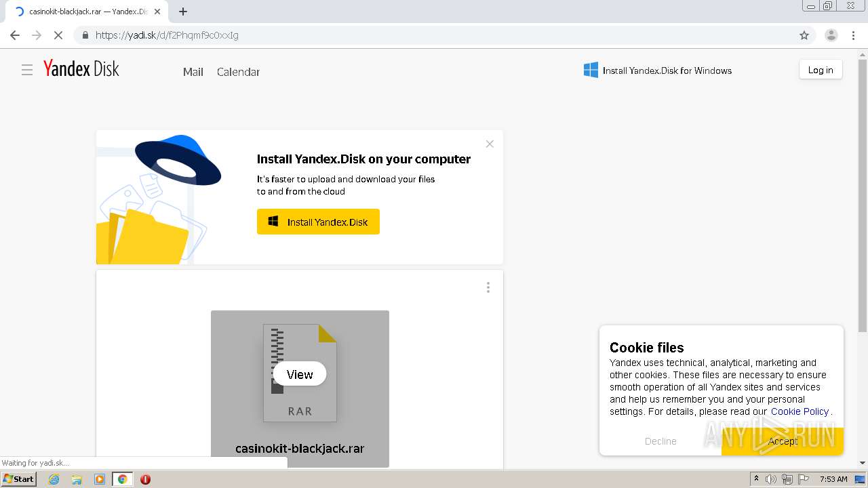This screenshot has height=488, width=868.
Task: Click the Yandex Disk logo
Action: point(81,68)
